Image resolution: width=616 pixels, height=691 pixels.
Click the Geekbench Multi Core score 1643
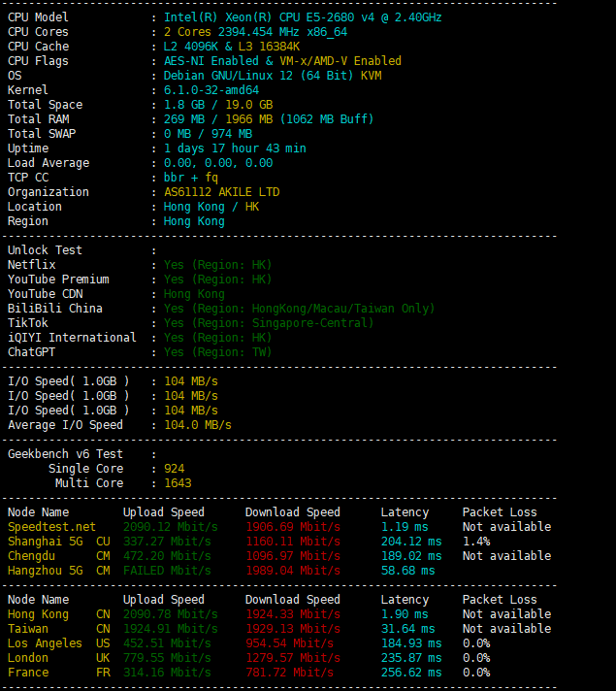(x=178, y=483)
